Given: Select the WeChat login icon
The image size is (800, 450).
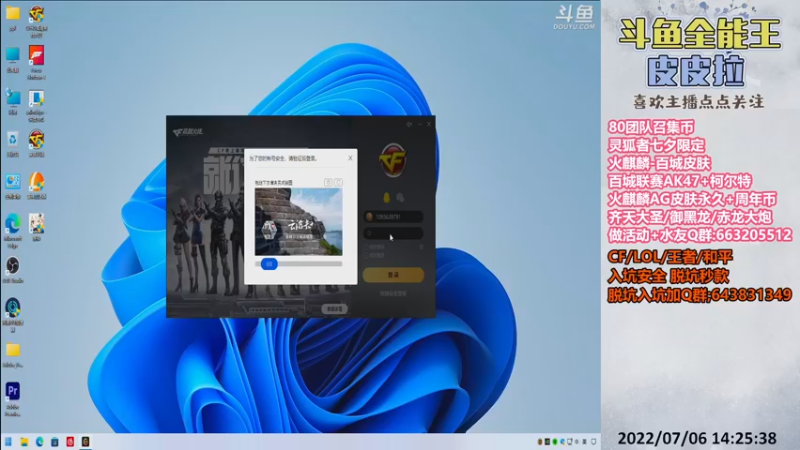Looking at the screenshot, I should (x=400, y=197).
